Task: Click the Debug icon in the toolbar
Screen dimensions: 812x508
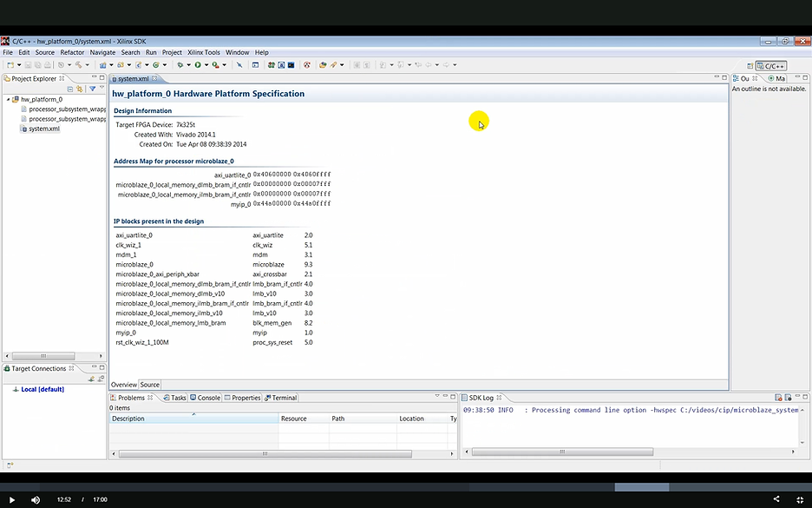Action: [x=180, y=65]
